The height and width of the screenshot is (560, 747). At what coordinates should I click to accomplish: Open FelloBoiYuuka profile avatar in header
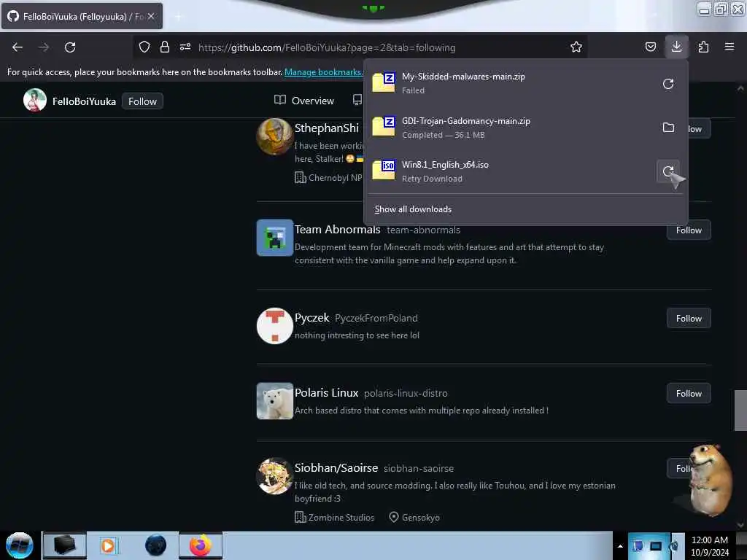coord(35,100)
